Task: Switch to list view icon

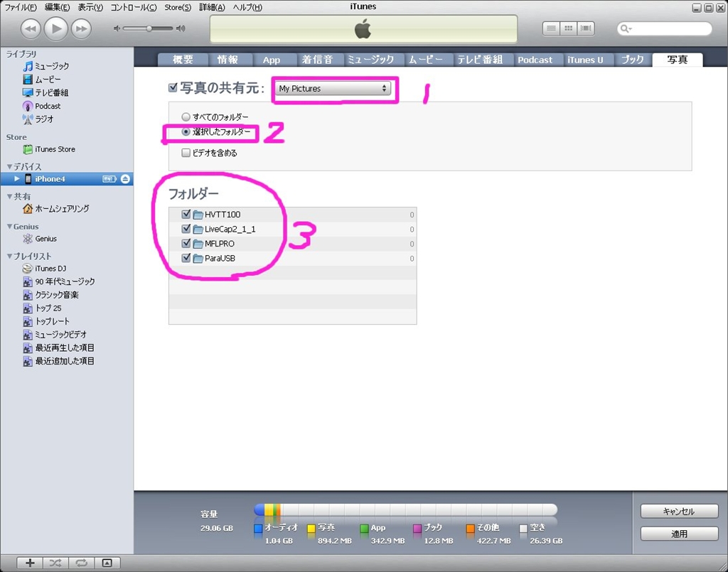Action: [551, 28]
